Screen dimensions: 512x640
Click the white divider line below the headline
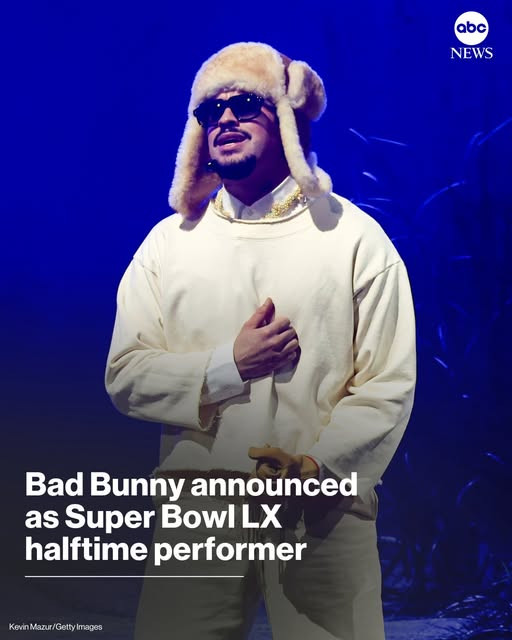134,576
